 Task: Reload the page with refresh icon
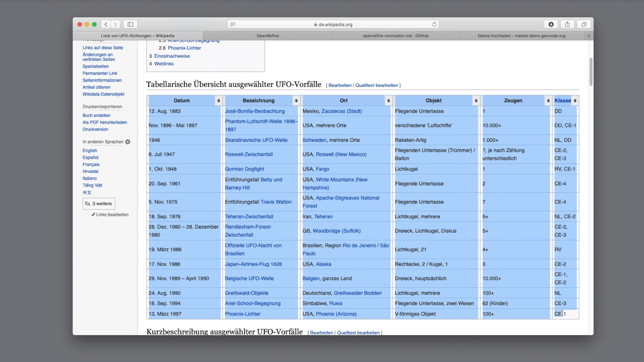click(434, 24)
